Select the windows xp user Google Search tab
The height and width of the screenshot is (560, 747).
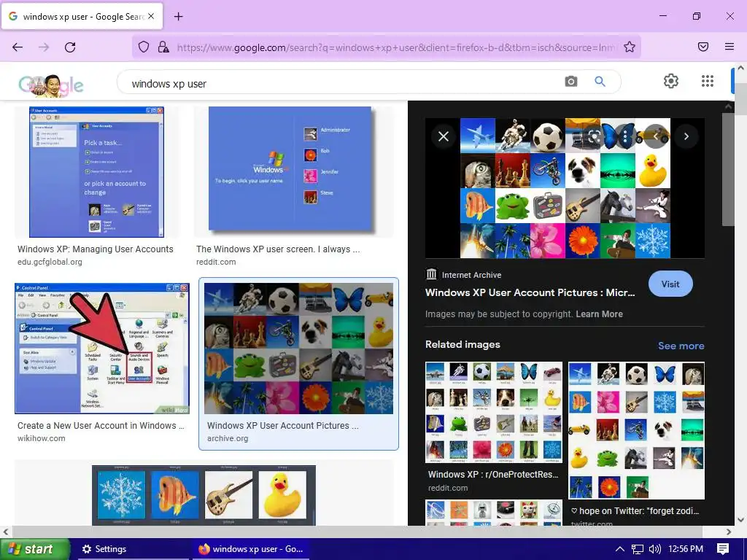(82, 16)
